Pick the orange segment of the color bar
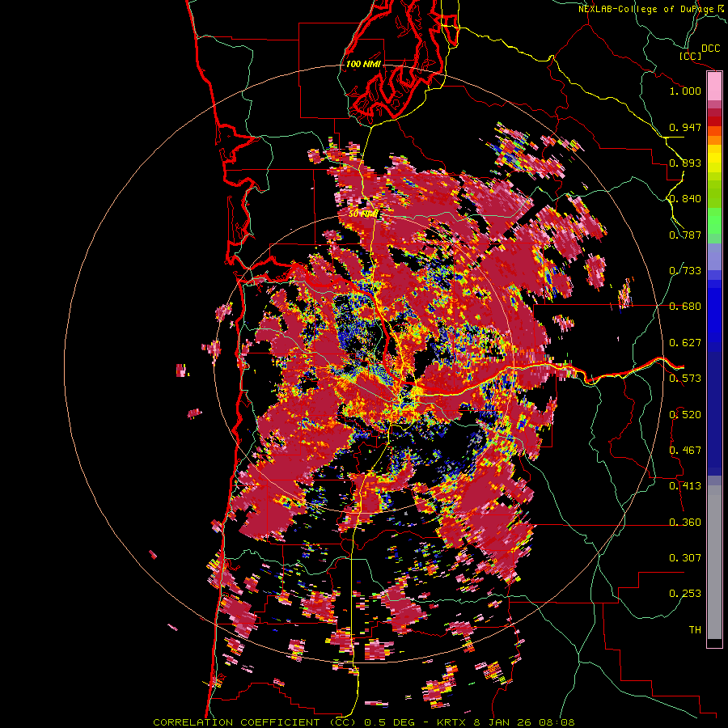 (x=714, y=140)
